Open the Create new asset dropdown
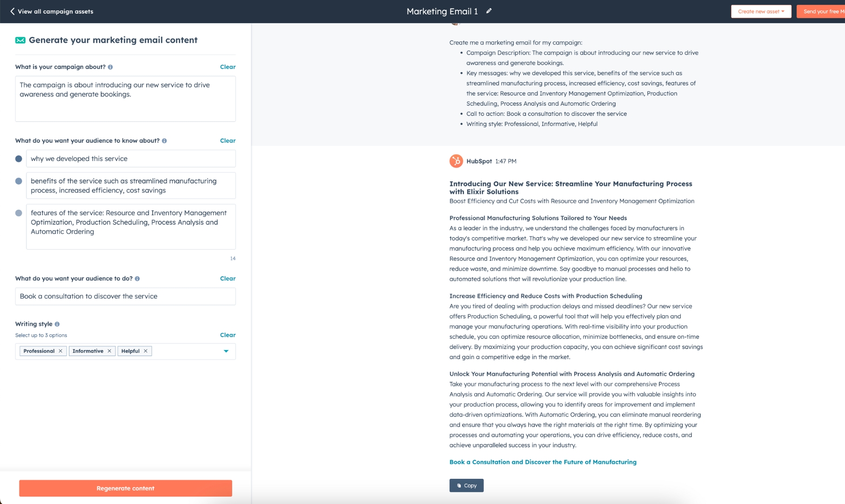The height and width of the screenshot is (504, 845). [761, 11]
